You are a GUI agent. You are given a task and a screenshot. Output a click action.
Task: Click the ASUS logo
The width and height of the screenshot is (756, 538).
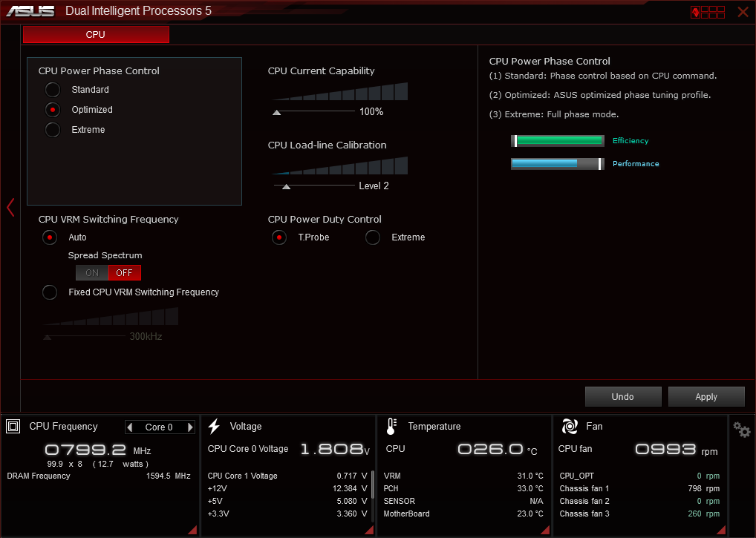[30, 10]
